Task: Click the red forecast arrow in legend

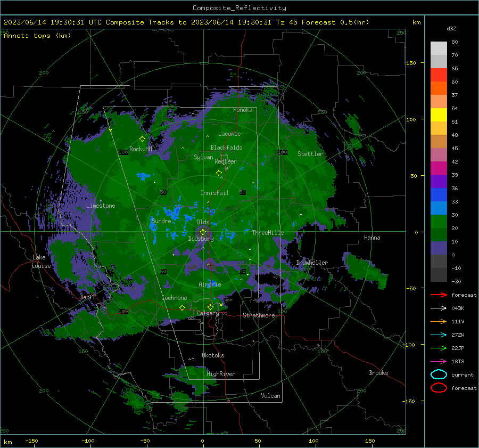Action: pos(439,295)
